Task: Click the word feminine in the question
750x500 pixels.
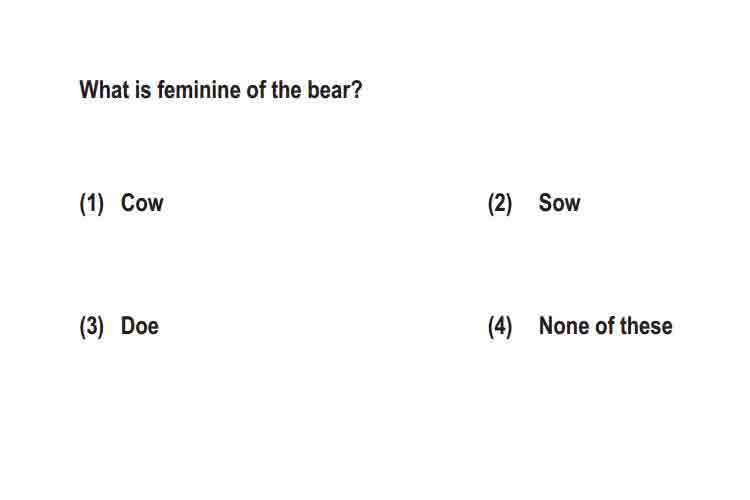Action: [x=199, y=90]
